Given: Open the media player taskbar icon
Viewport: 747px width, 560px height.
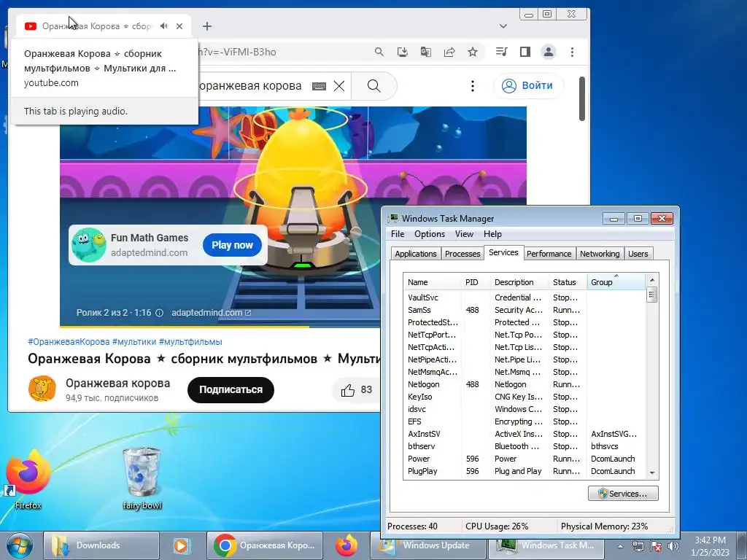Looking at the screenshot, I should click(182, 545).
